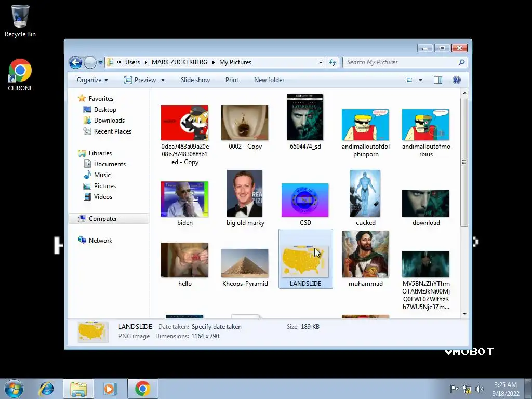Expand the Preview dropdown arrow
The height and width of the screenshot is (399, 532).
point(163,80)
